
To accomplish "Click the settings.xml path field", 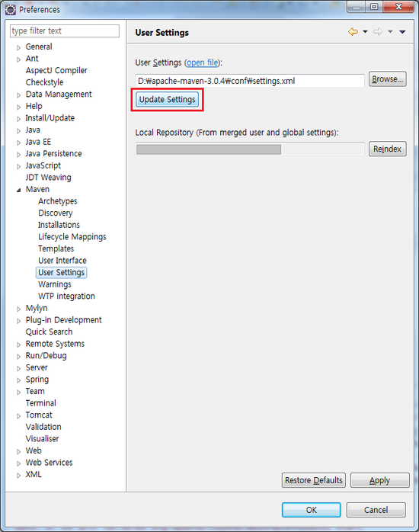I will point(250,81).
